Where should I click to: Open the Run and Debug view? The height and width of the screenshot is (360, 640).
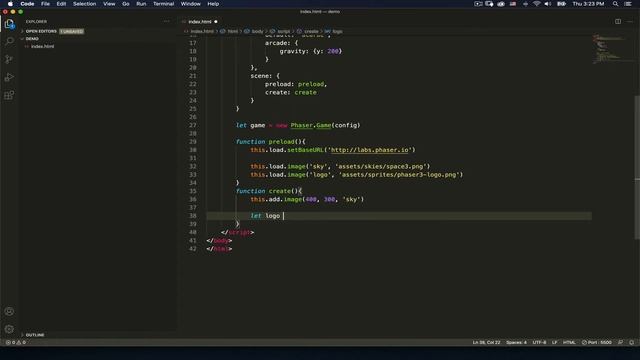pos(9,77)
